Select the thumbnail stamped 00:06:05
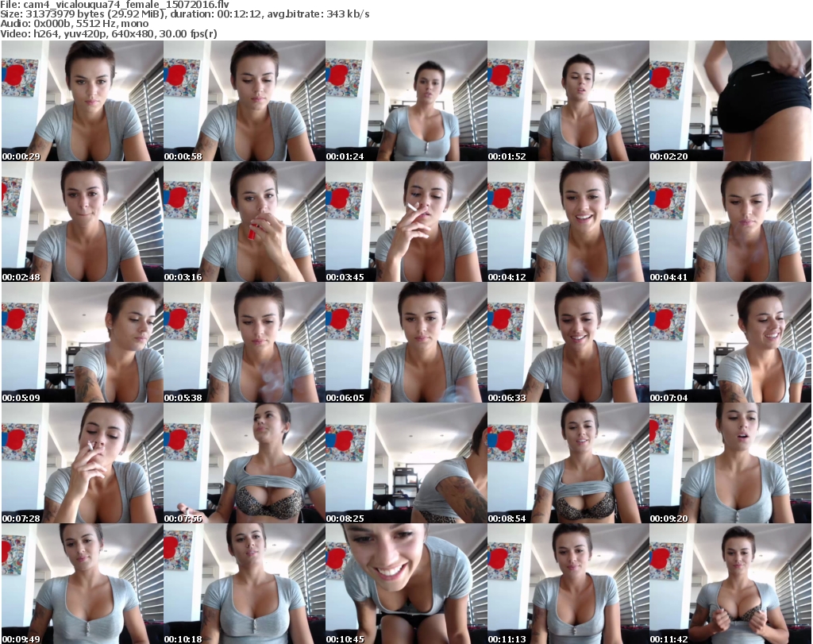Screen dimensions: 813x644 [x=406, y=343]
